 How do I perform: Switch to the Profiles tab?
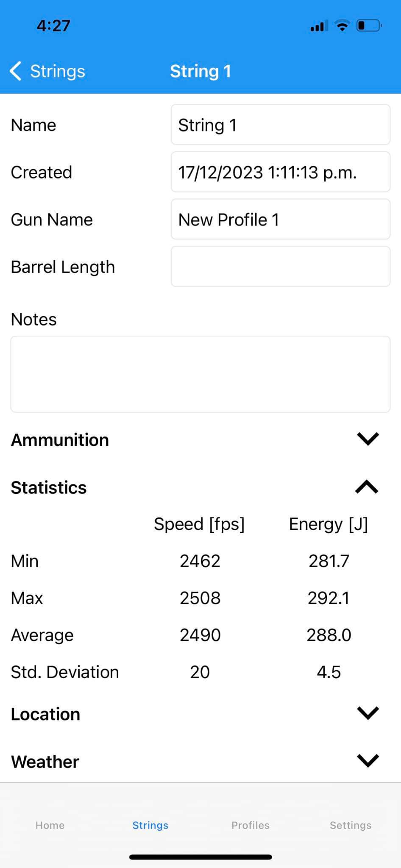(x=251, y=825)
